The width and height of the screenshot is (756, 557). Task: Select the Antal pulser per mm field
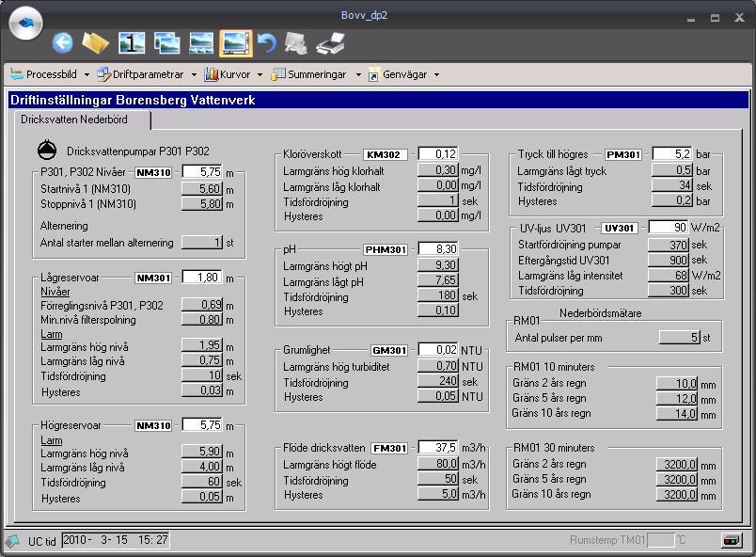pos(679,338)
